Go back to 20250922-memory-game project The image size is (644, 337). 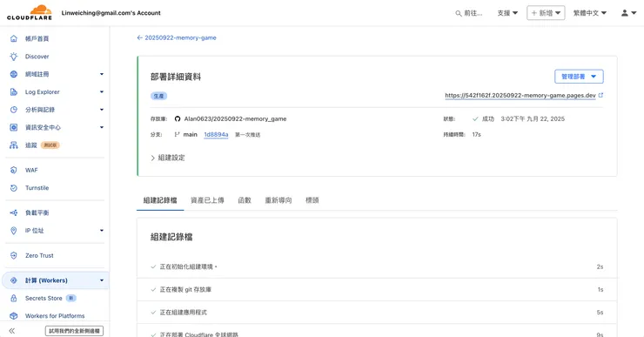177,37
